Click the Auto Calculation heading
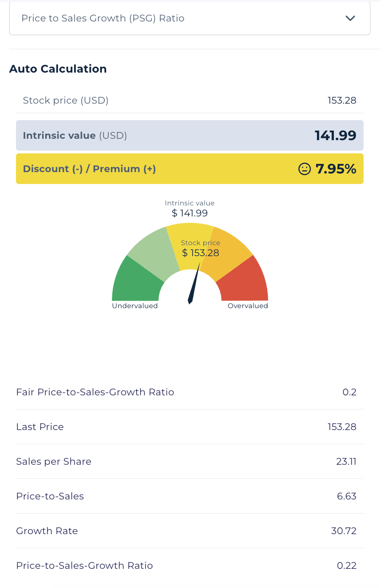Image resolution: width=380 pixels, height=588 pixels. click(x=58, y=69)
